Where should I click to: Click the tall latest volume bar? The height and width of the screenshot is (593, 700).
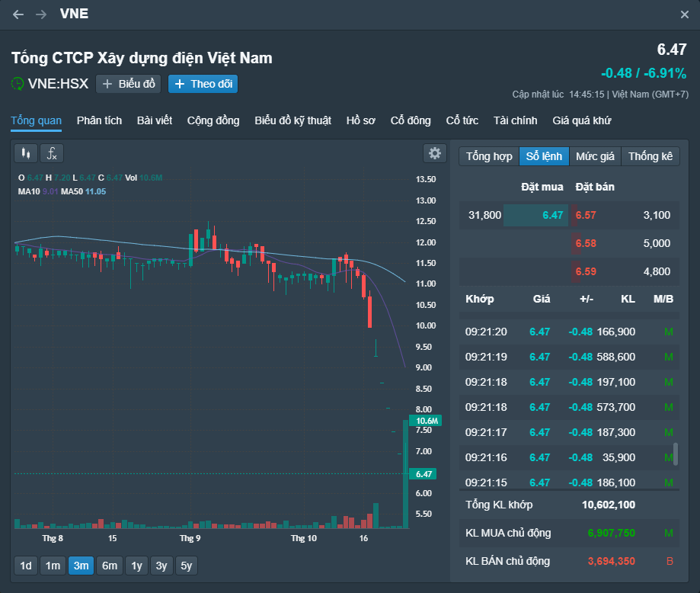point(406,474)
